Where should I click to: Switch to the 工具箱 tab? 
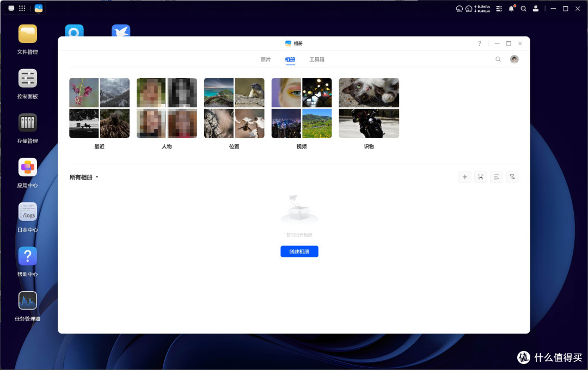(317, 60)
